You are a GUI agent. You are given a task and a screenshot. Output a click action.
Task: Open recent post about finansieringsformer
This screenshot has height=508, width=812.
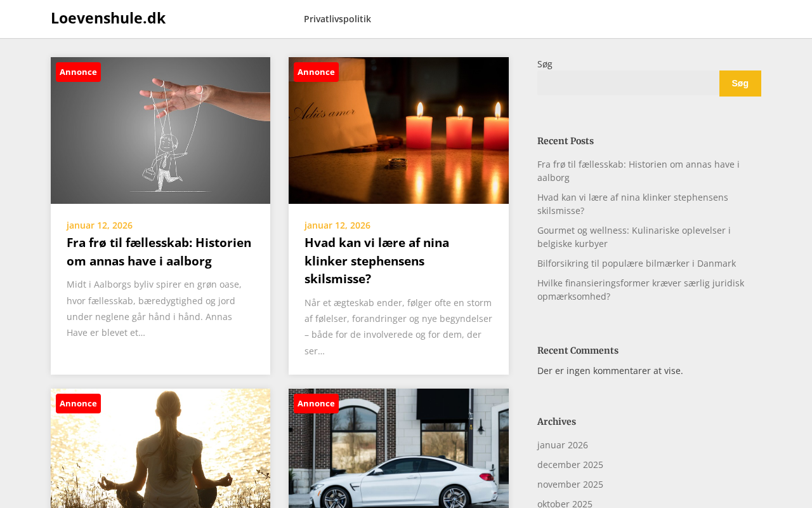click(x=641, y=290)
